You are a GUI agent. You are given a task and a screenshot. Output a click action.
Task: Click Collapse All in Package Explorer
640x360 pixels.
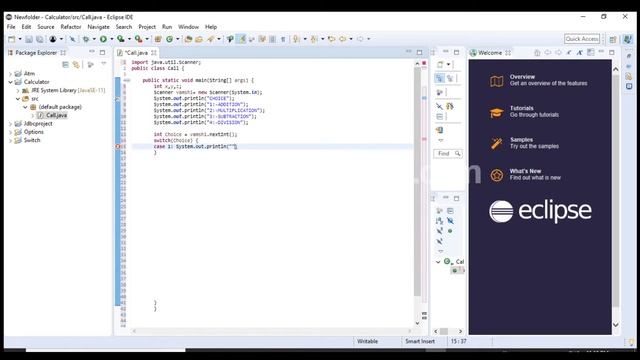pos(65,64)
